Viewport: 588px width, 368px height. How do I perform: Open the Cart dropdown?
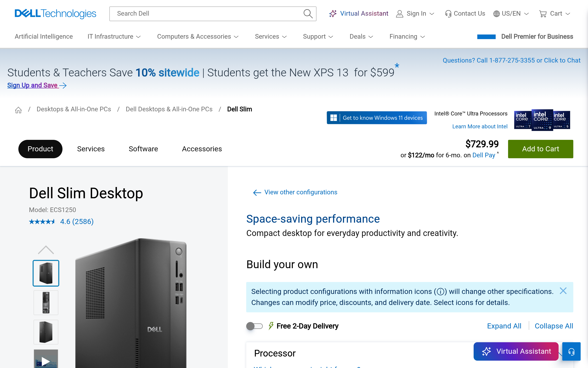[554, 14]
